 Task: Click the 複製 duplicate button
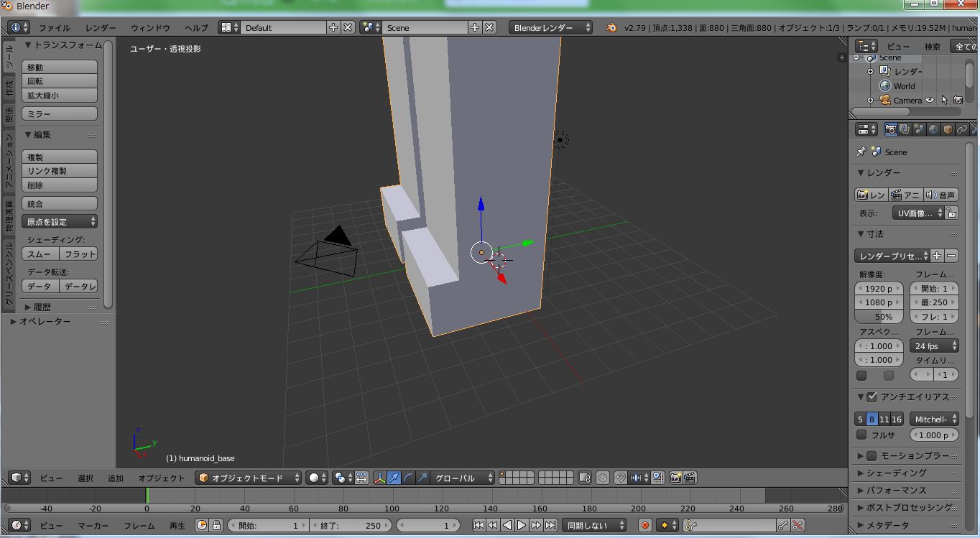60,157
